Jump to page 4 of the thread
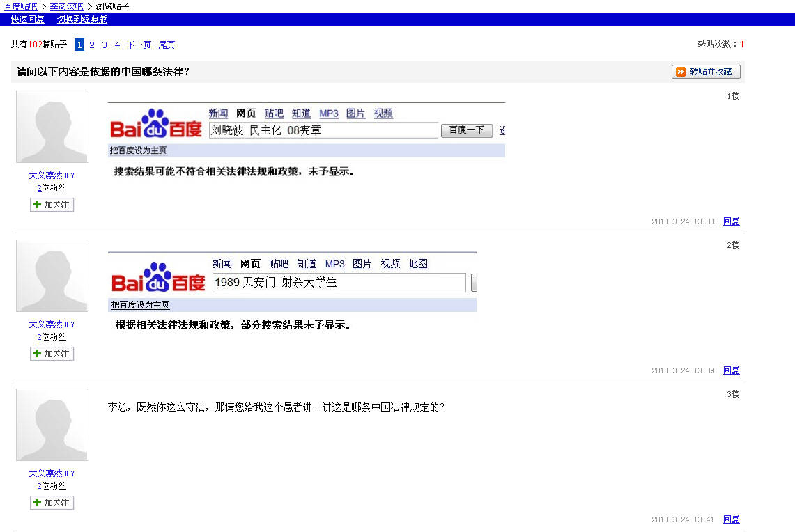 117,45
